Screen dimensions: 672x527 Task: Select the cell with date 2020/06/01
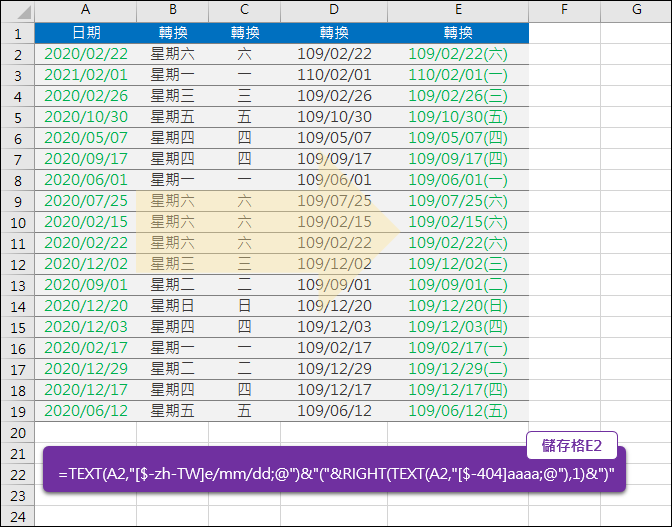[86, 180]
